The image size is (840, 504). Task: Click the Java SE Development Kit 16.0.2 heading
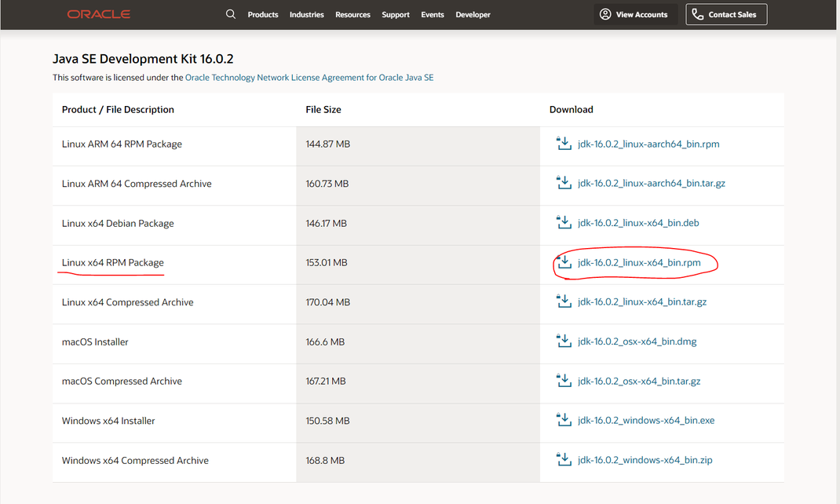pyautogui.click(x=143, y=59)
